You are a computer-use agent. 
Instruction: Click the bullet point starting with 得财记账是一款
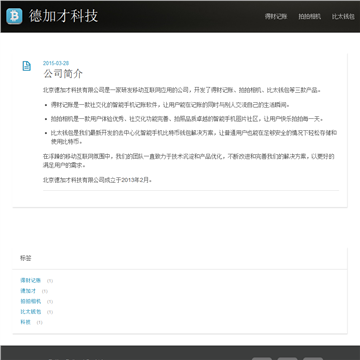pos(170,105)
